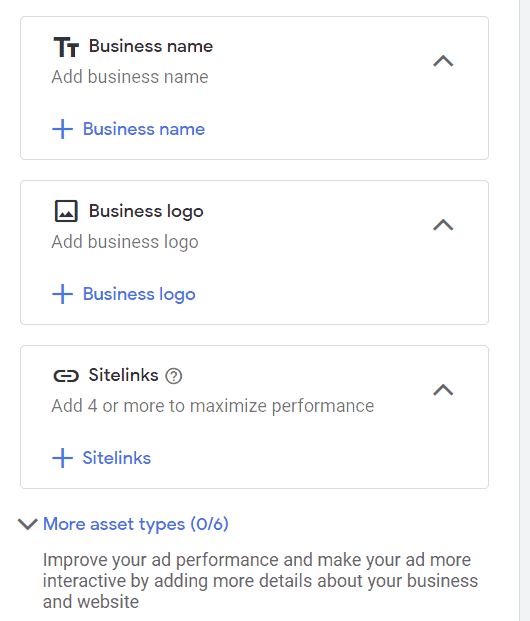Click the vertical scrollbar track at right edge
Screen dimensions: 530x621
524,310
